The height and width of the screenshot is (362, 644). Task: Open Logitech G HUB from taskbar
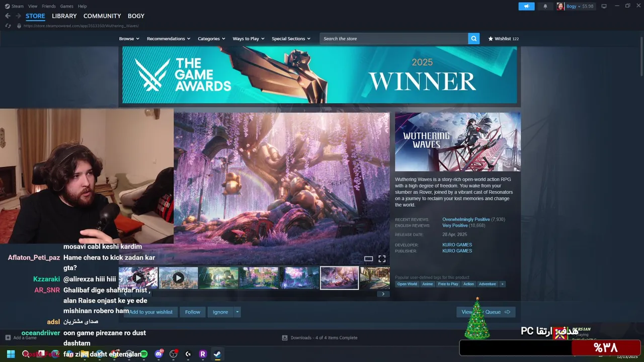pyautogui.click(x=188, y=354)
